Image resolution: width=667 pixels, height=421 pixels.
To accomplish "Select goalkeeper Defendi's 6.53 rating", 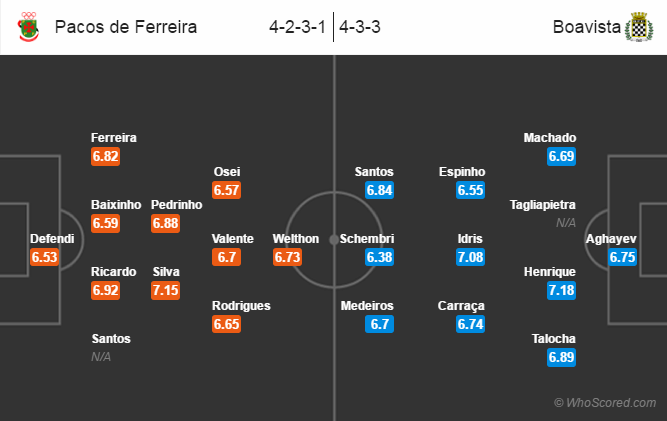I will 44,257.
